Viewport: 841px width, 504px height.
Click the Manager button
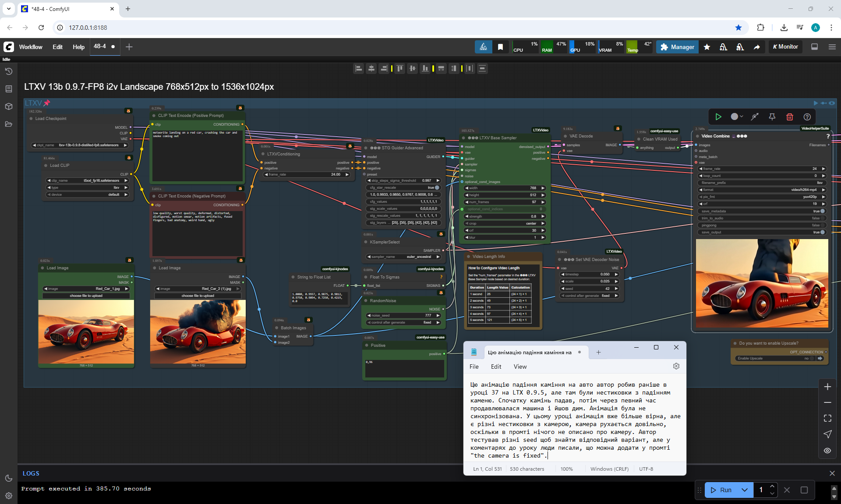pyautogui.click(x=677, y=47)
